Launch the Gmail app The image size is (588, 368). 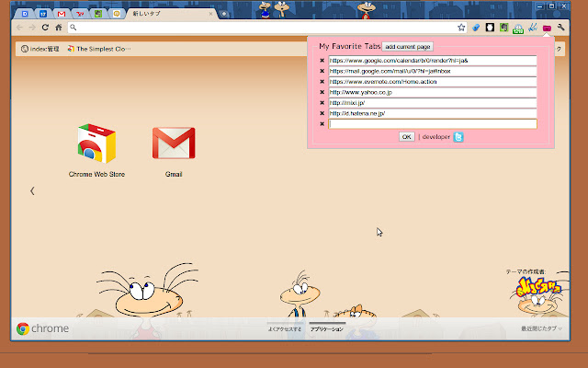pos(174,150)
